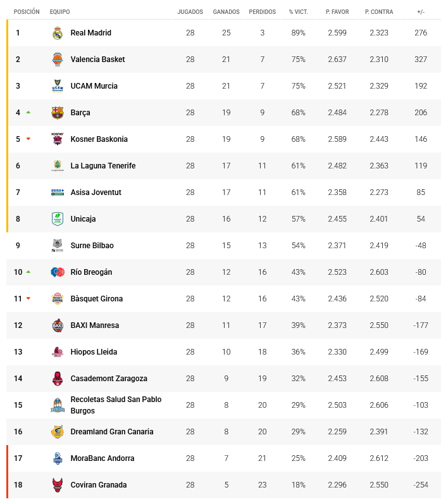
Task: Click the Unicaja team logo
Action: tap(58, 219)
